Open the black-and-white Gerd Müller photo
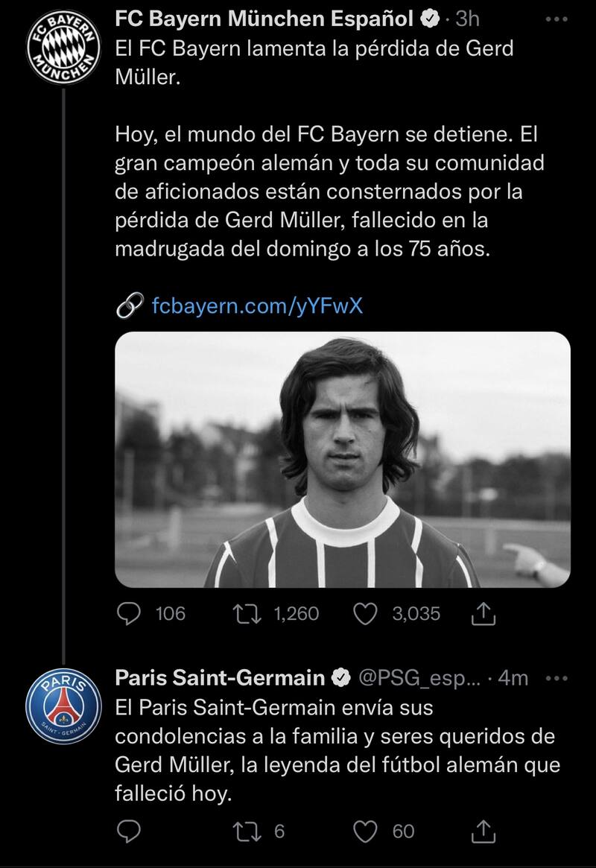This screenshot has height=868, width=596. coord(343,459)
